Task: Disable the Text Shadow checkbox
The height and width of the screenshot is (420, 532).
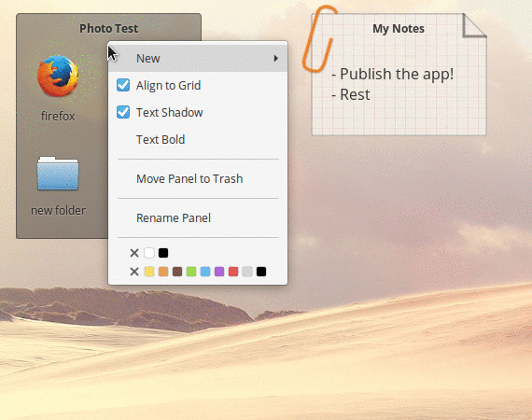Action: point(123,112)
